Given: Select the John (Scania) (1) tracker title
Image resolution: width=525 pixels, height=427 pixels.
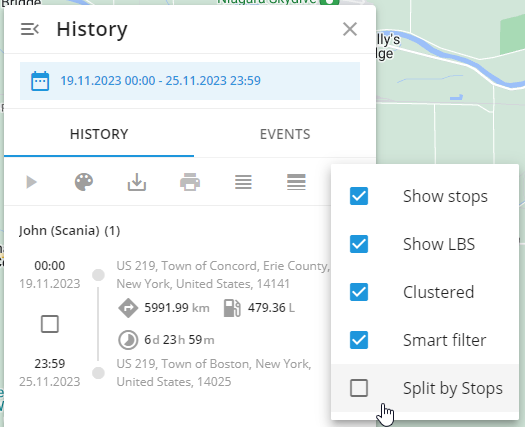Looking at the screenshot, I should tap(69, 231).
